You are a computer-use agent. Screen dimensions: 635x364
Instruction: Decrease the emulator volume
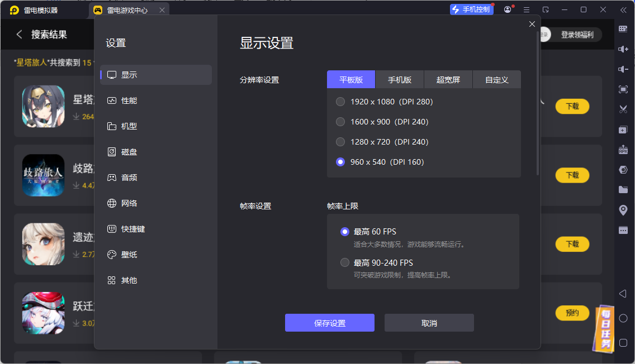click(623, 69)
